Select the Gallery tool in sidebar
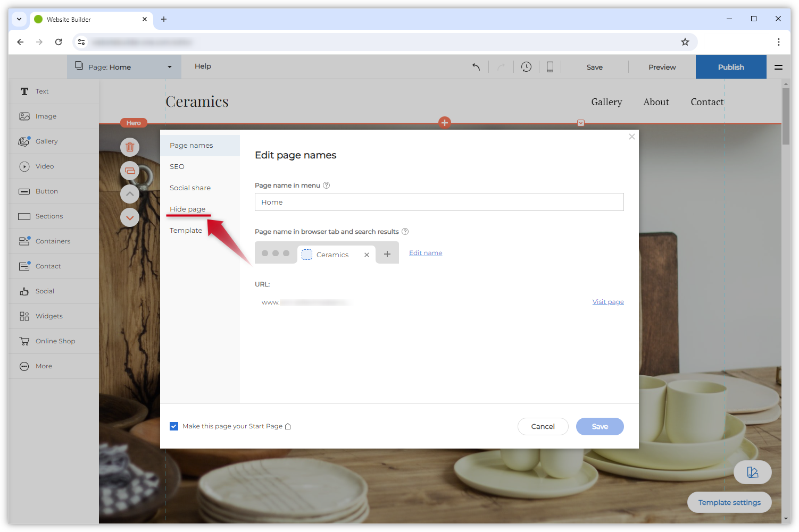The height and width of the screenshot is (532, 799). click(47, 141)
